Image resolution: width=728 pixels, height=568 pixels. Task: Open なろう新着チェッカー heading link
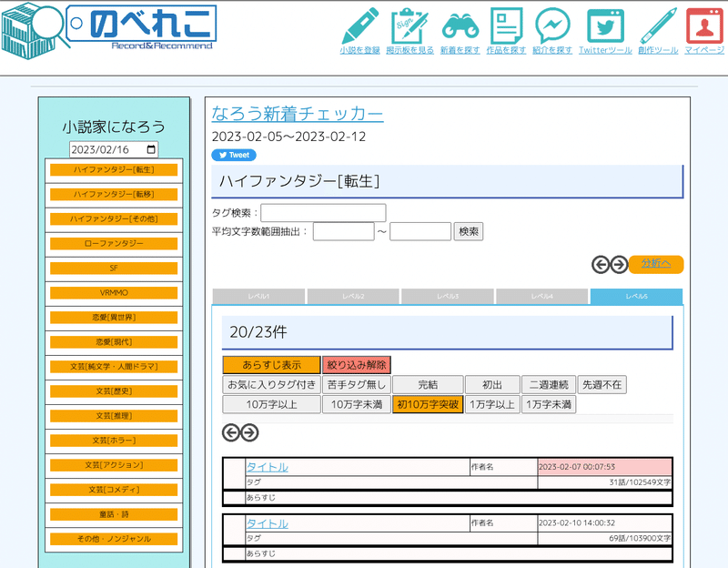[x=298, y=114]
